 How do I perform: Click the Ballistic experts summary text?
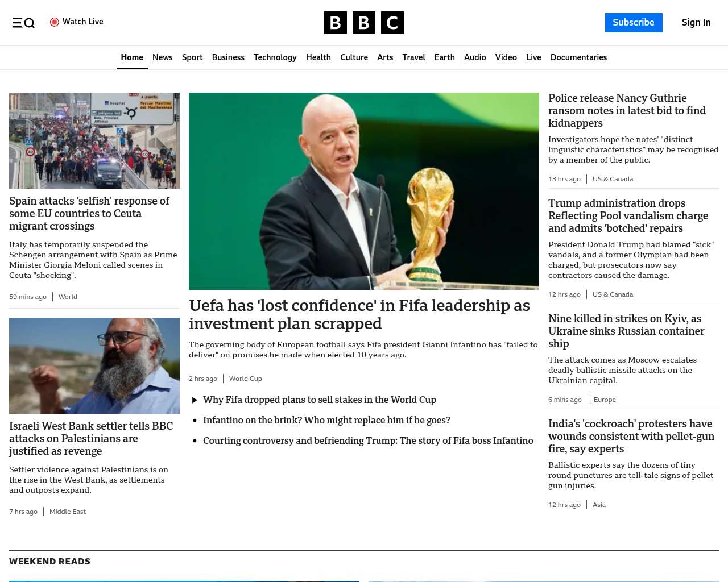click(631, 475)
